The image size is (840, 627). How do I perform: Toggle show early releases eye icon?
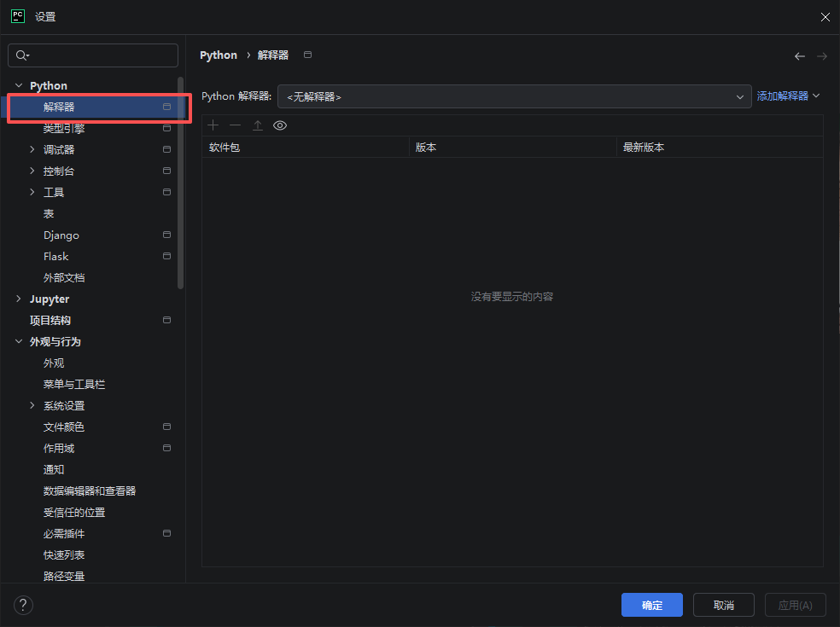point(280,125)
